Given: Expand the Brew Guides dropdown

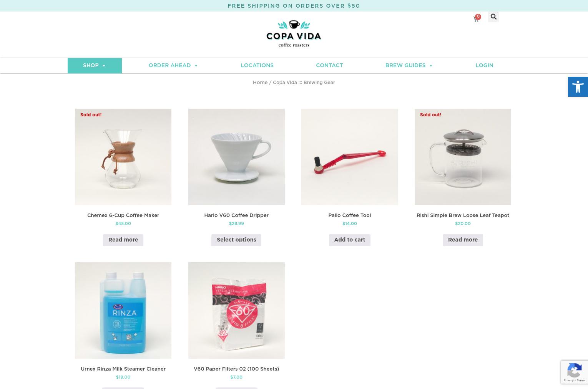Looking at the screenshot, I should point(409,66).
